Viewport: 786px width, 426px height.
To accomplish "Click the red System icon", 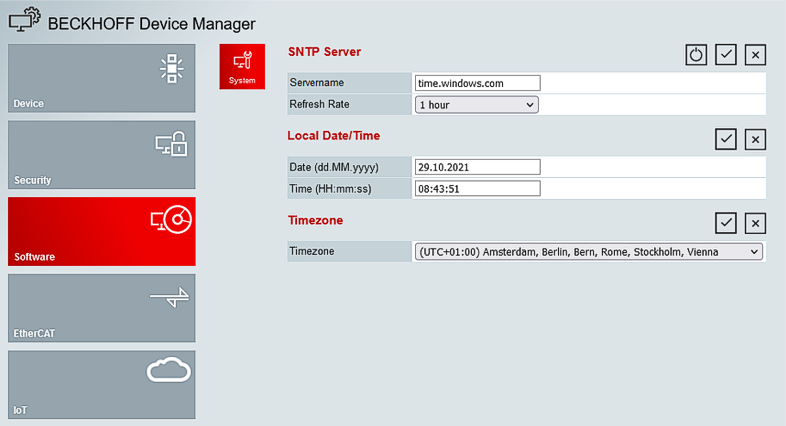I will coord(242,67).
